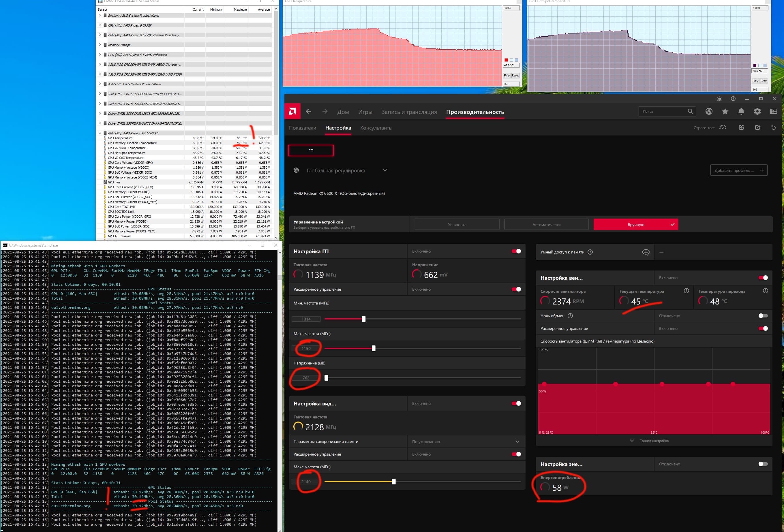The height and width of the screenshot is (532, 784).
Task: Enable the Ноль об/мин toggle
Action: coord(763,316)
